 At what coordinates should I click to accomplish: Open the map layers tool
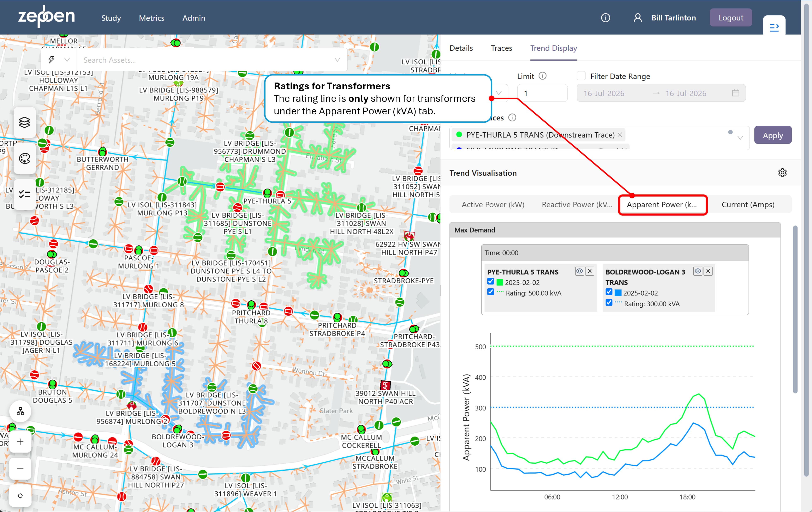tap(25, 122)
